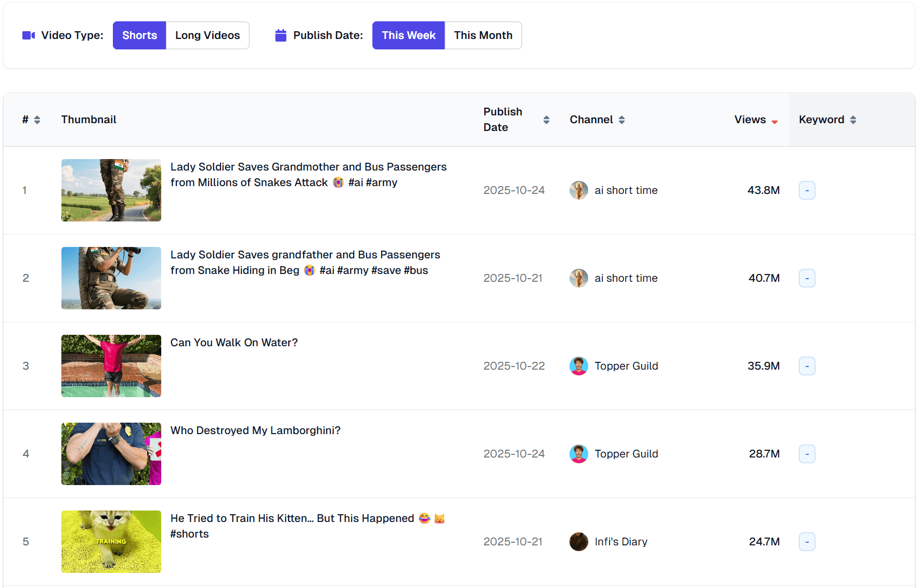Open the "Can You Walk On Water?" video title
Viewport: 919px width, 588px height.
click(234, 342)
